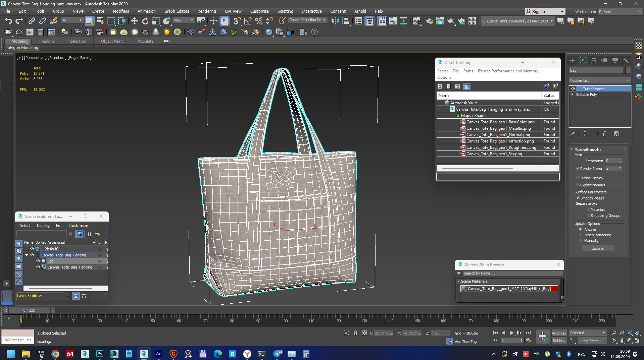Select the Move tool in main toolbar
Screen dimensions: 644x360
[134, 21]
